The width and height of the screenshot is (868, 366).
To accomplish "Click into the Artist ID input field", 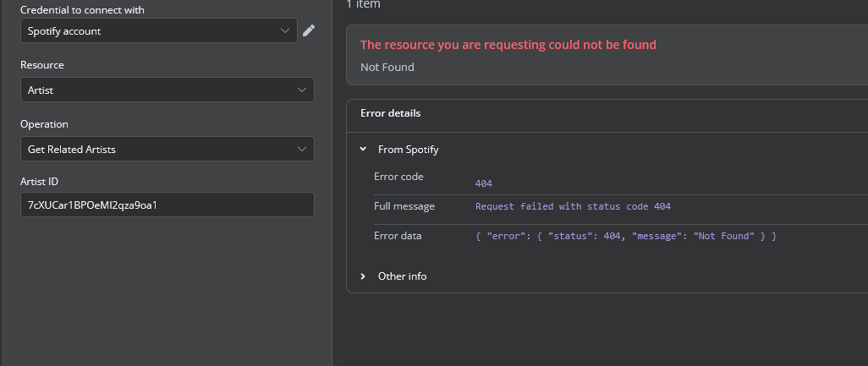I will point(168,205).
